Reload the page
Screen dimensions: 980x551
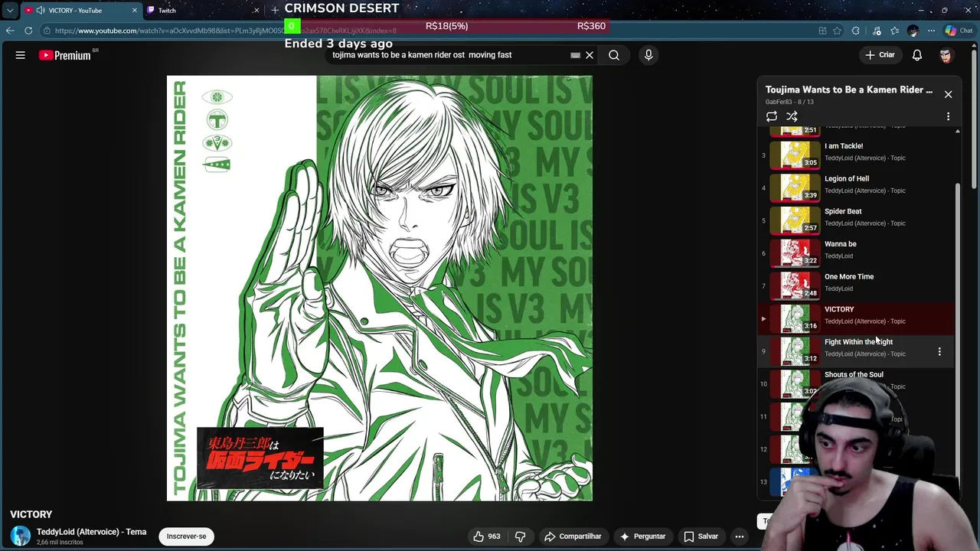(x=28, y=31)
